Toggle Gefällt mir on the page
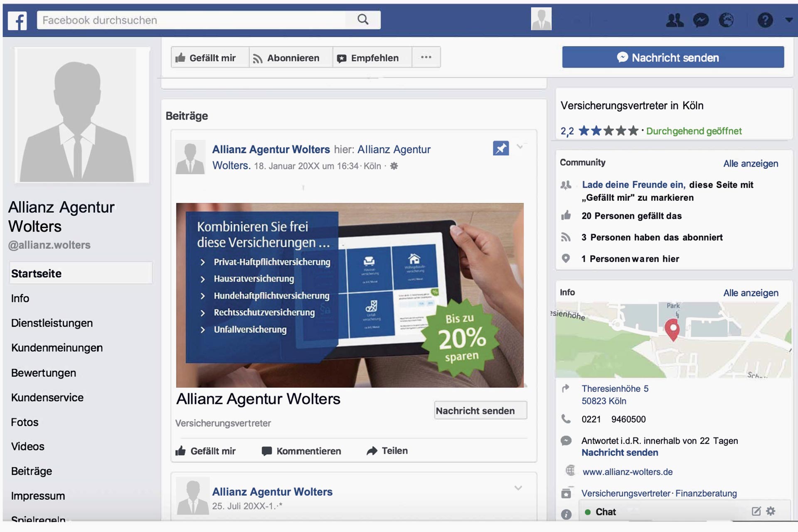798x532 pixels. [206, 58]
